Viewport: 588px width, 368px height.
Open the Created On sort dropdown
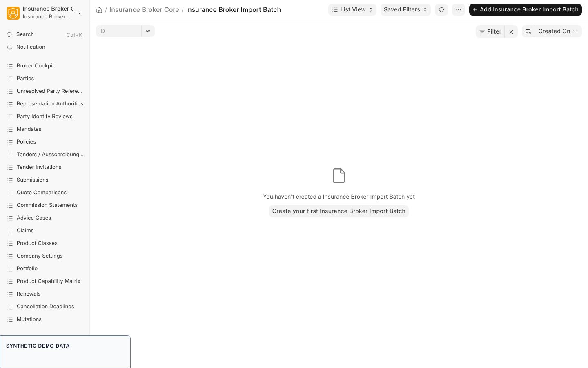tap(558, 31)
